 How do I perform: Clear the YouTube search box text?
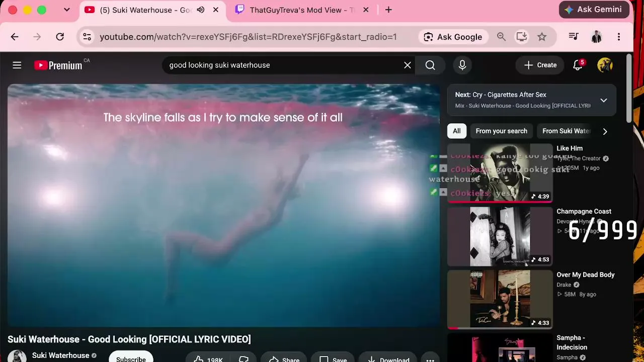coord(408,65)
